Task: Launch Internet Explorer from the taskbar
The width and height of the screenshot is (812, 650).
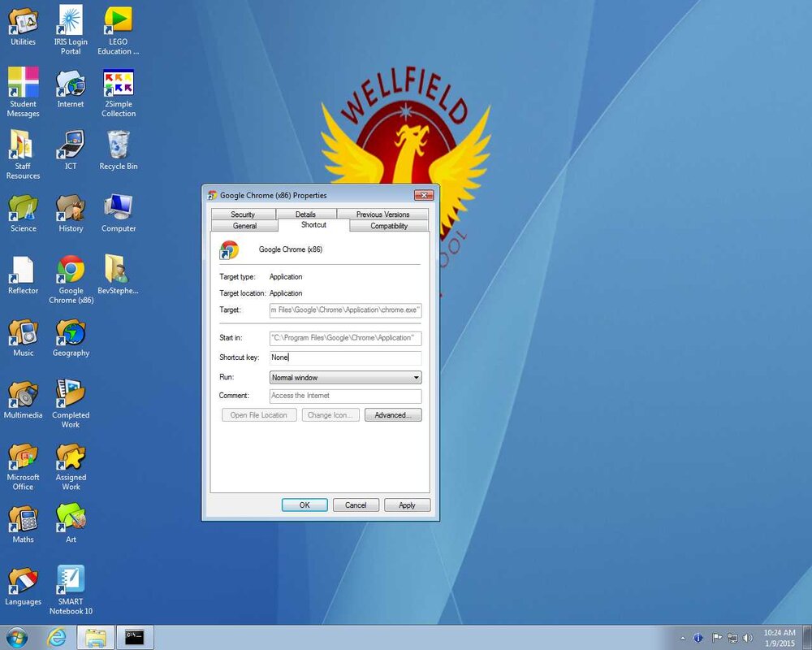Action: pos(57,638)
